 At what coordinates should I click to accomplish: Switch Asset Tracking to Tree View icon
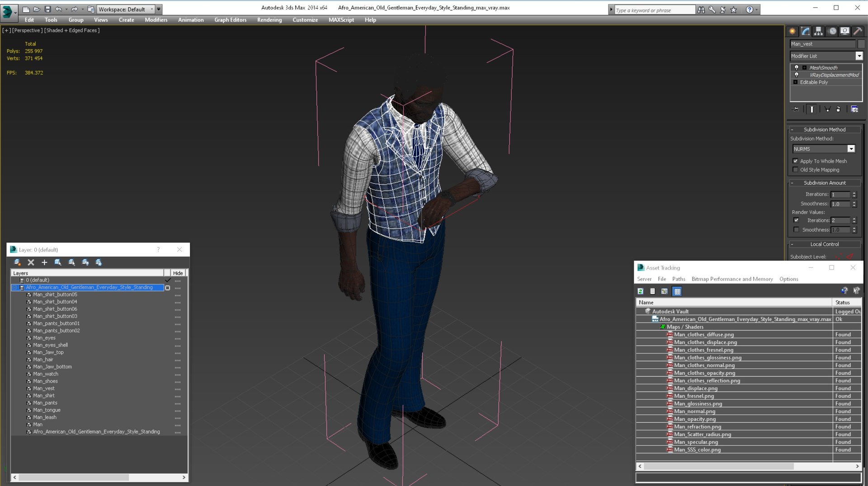(665, 291)
